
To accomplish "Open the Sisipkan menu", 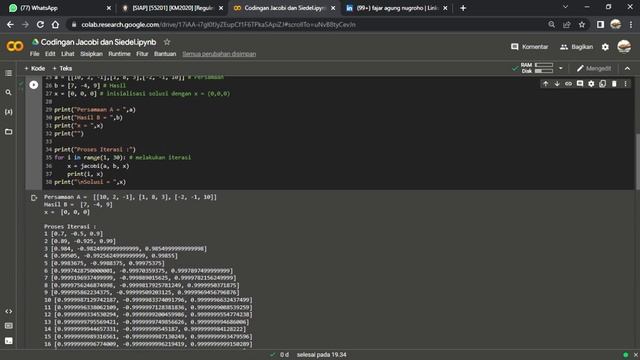I will coord(91,54).
